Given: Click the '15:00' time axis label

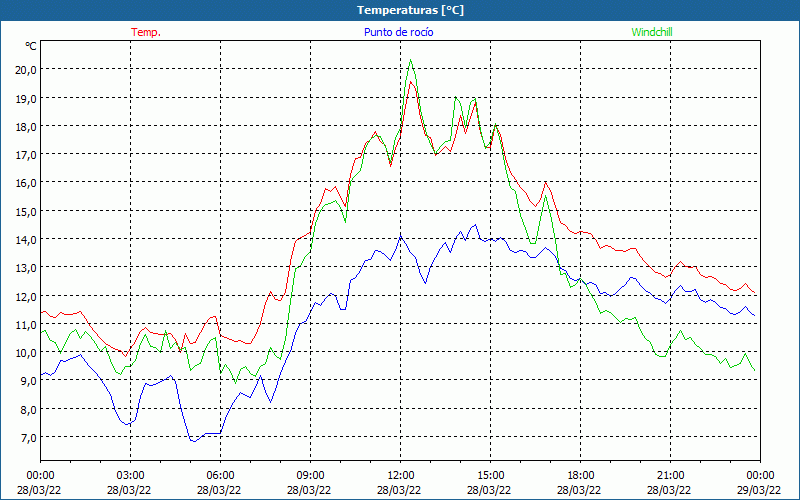Looking at the screenshot, I should (x=490, y=476).
